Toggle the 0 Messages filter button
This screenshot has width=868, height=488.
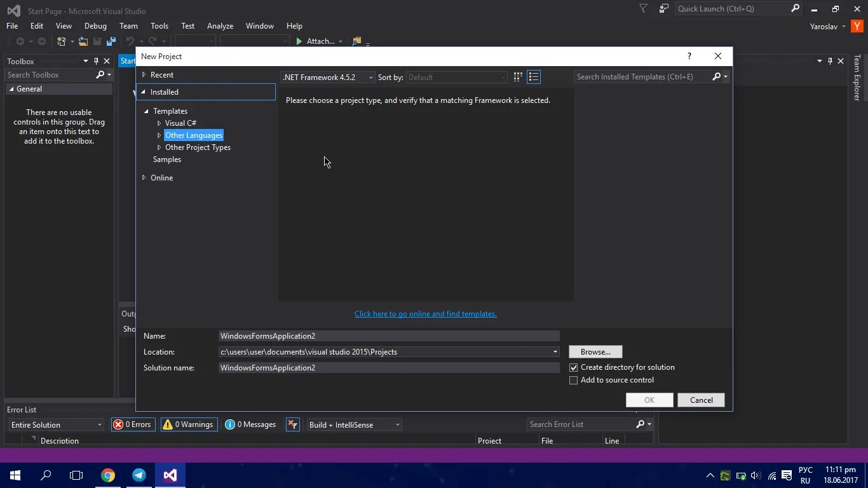(x=251, y=424)
